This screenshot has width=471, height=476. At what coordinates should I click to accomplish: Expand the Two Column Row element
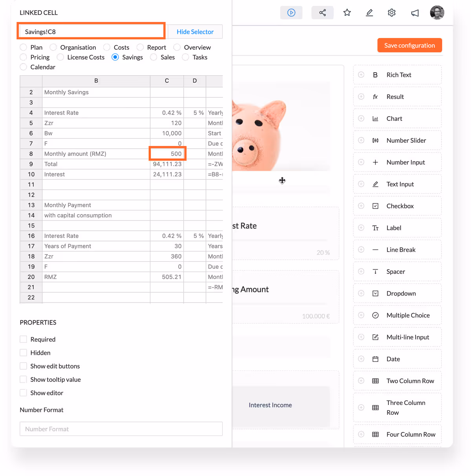click(x=361, y=381)
